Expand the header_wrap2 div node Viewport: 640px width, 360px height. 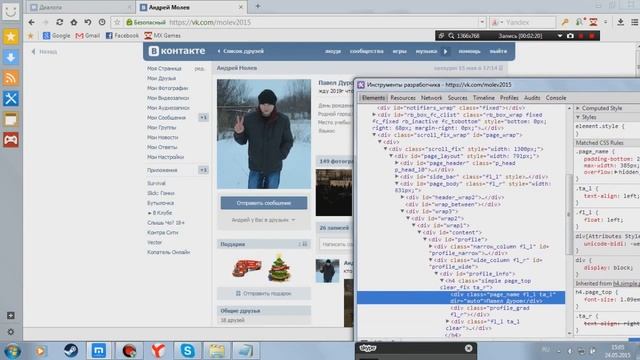pyautogui.click(x=402, y=197)
